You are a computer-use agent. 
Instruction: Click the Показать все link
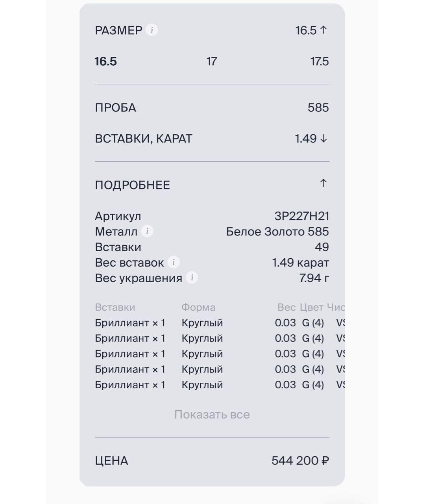[x=212, y=414]
